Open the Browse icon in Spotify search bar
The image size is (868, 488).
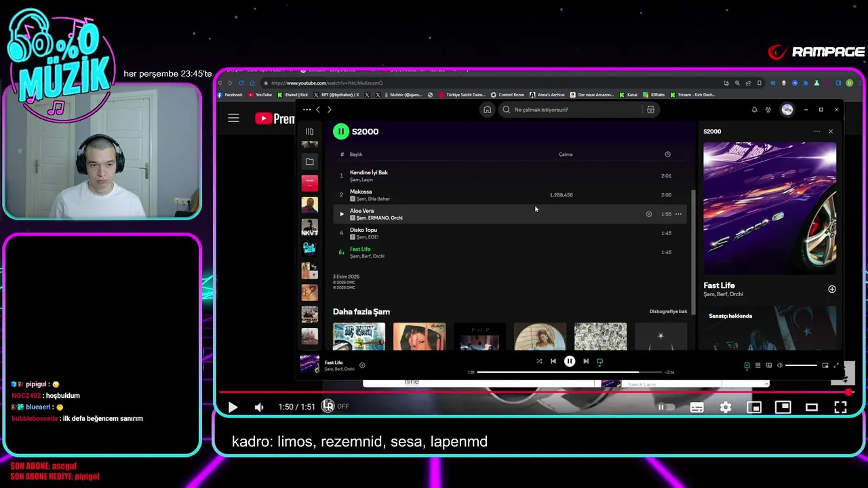[650, 110]
